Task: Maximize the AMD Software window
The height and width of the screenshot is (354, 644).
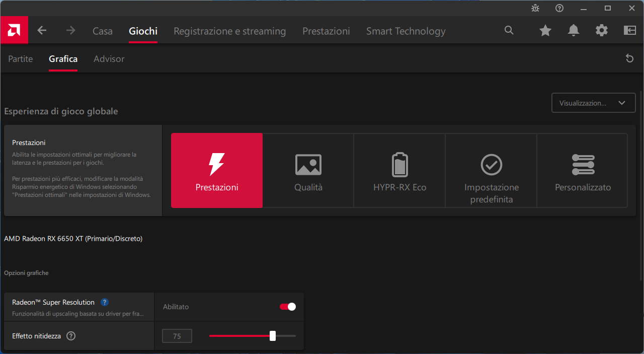Action: click(x=608, y=8)
